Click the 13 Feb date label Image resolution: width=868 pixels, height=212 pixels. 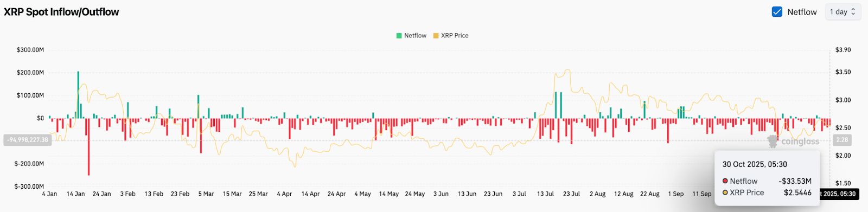[154, 194]
